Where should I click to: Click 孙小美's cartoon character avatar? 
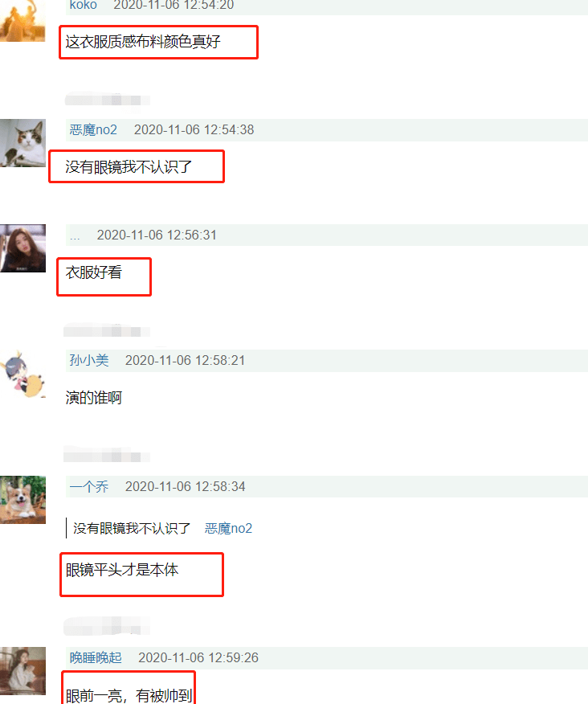22,374
